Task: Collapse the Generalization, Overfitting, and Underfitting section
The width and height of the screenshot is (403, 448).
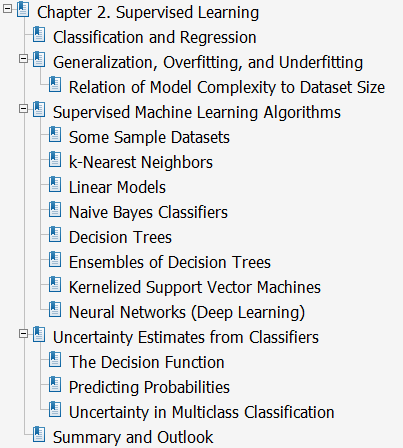Action: [x=23, y=59]
